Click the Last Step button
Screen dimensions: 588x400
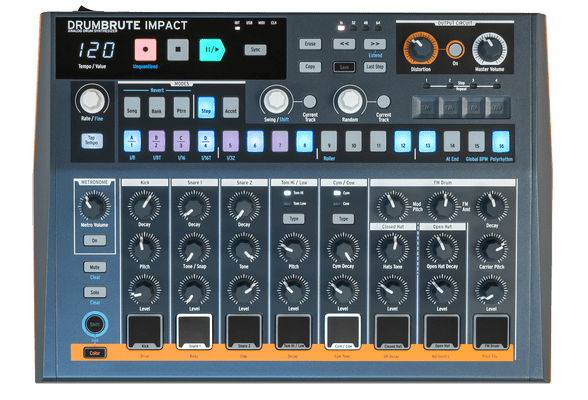(x=375, y=67)
